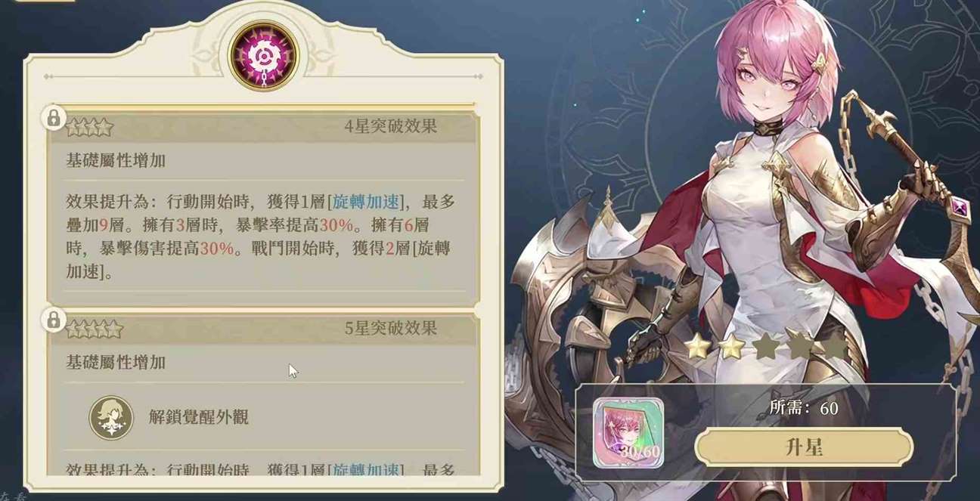Click the lock icon on 4星突破效果
This screenshot has width=980, height=501.
click(x=53, y=118)
